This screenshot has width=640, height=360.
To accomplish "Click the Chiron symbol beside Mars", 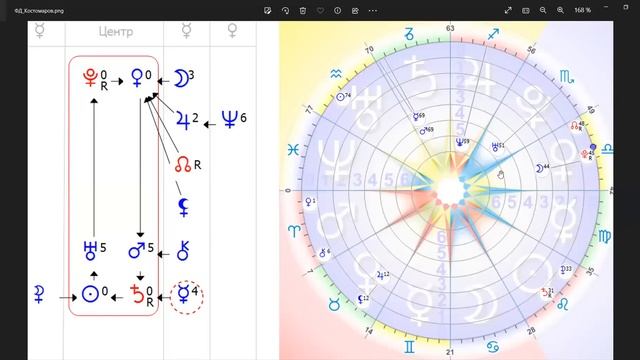I will 183,251.
